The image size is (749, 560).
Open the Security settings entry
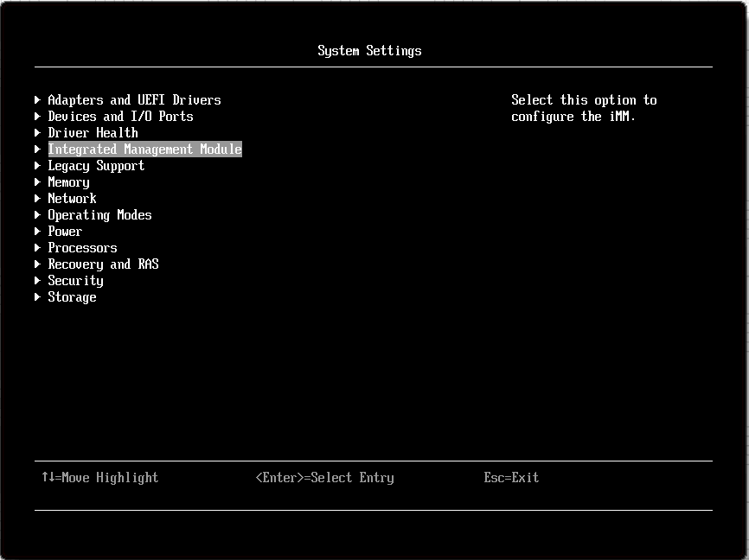75,280
